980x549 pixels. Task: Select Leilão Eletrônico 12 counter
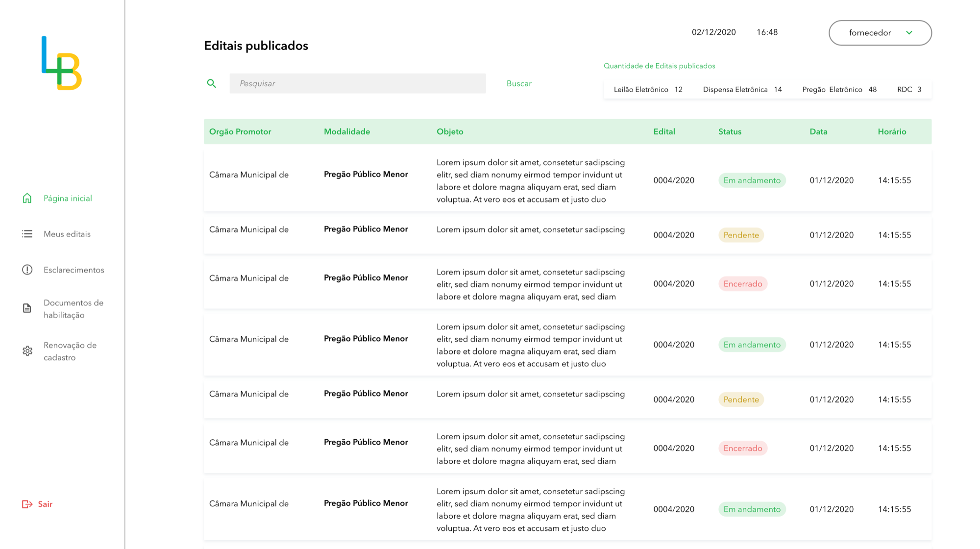[648, 89]
